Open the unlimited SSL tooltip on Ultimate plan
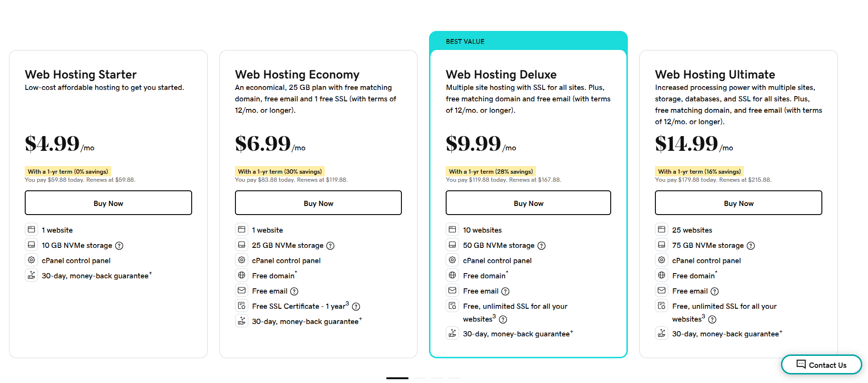868x383 pixels. [712, 319]
